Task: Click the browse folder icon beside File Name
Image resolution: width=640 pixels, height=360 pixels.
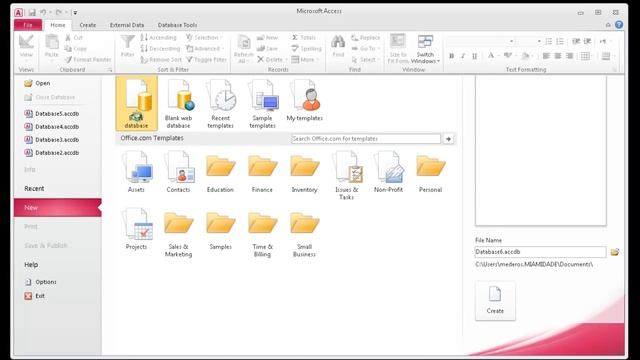Action: pyautogui.click(x=615, y=252)
